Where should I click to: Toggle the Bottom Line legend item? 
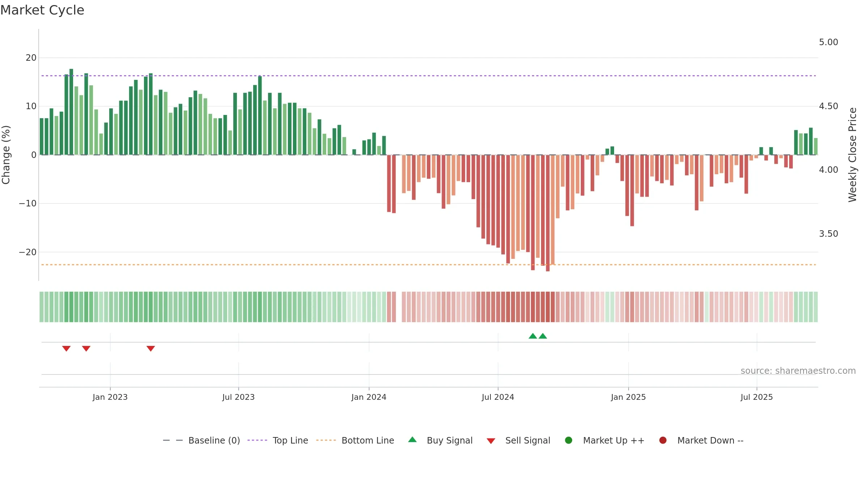(x=355, y=440)
